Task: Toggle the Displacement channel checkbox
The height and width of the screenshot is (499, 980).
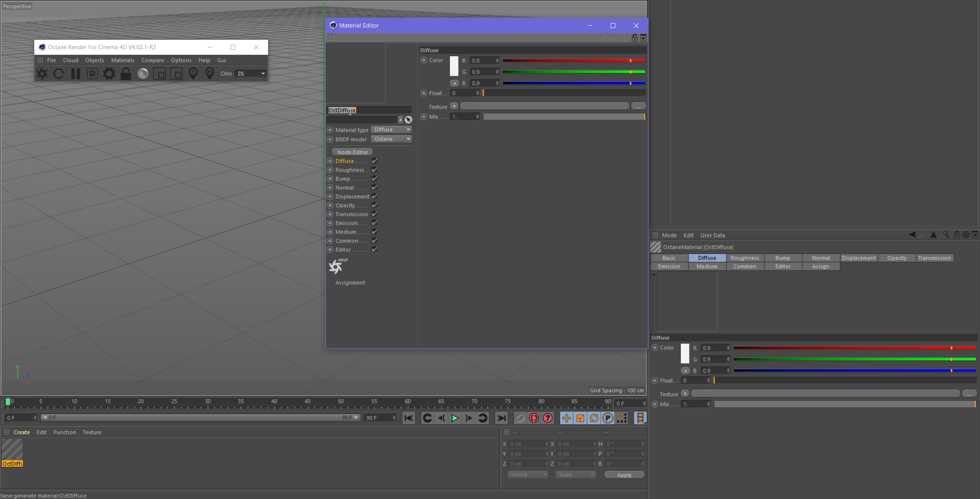Action: [x=374, y=196]
